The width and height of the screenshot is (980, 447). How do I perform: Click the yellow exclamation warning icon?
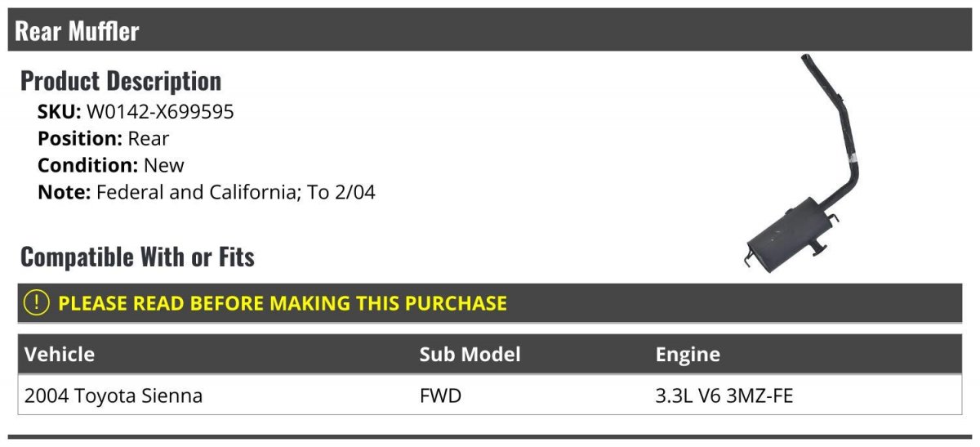tap(37, 303)
